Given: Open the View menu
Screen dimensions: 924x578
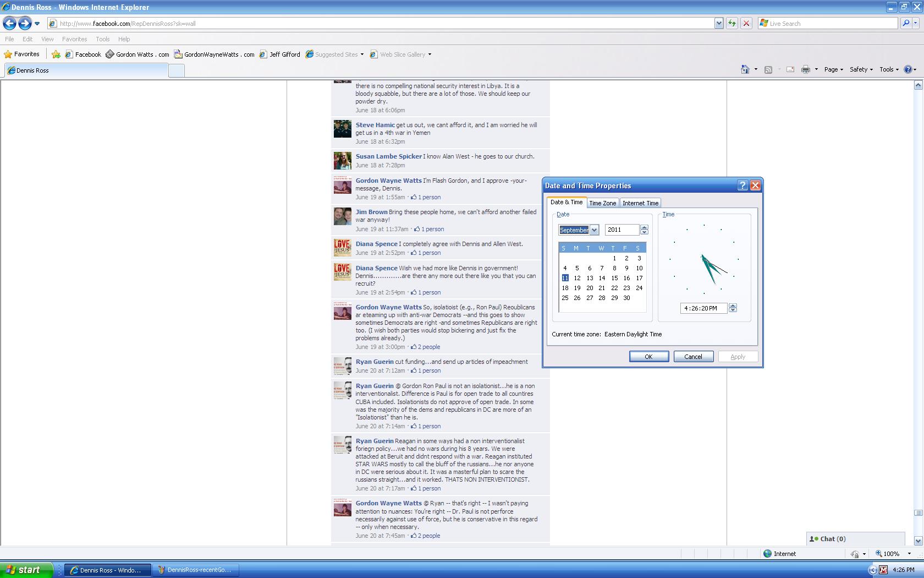Looking at the screenshot, I should [x=47, y=39].
